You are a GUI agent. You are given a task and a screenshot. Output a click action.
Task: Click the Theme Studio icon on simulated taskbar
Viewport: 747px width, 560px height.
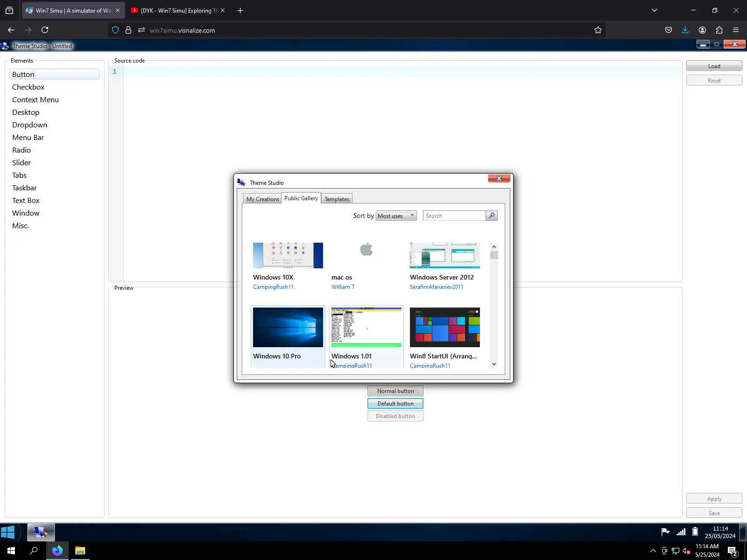41,532
